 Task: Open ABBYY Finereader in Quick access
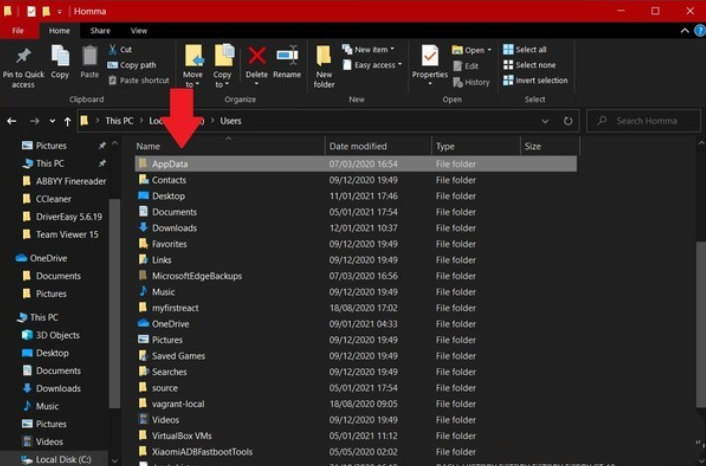point(64,181)
